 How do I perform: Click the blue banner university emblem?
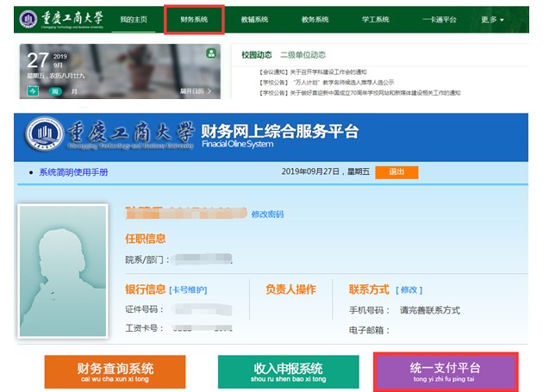pos(51,134)
